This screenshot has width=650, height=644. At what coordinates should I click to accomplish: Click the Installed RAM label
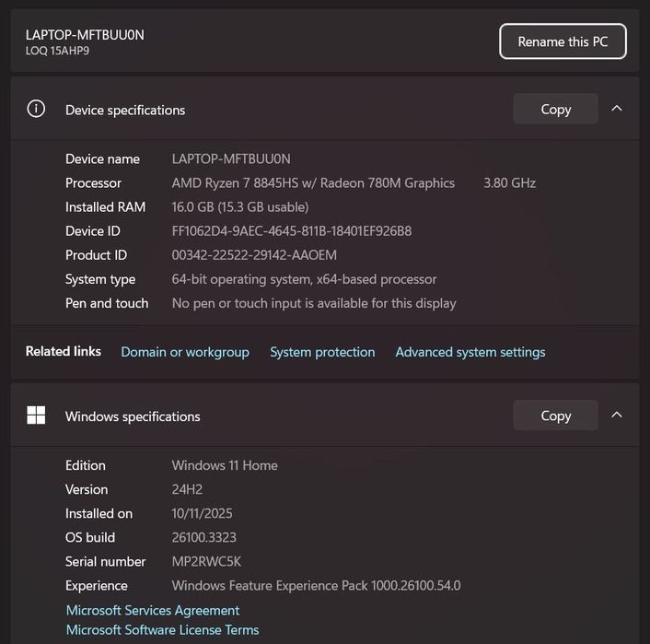coord(105,207)
